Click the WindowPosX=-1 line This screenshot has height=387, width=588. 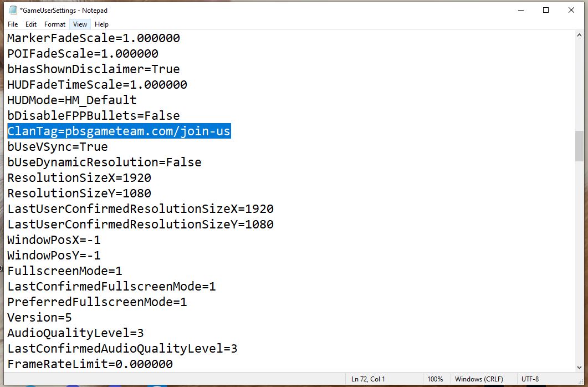[54, 240]
